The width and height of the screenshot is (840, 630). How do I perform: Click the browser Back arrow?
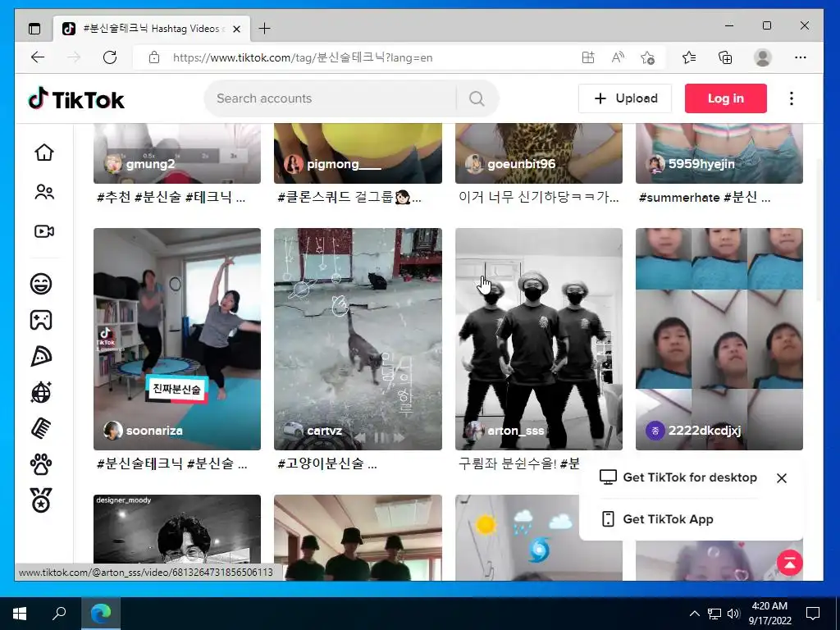point(38,57)
